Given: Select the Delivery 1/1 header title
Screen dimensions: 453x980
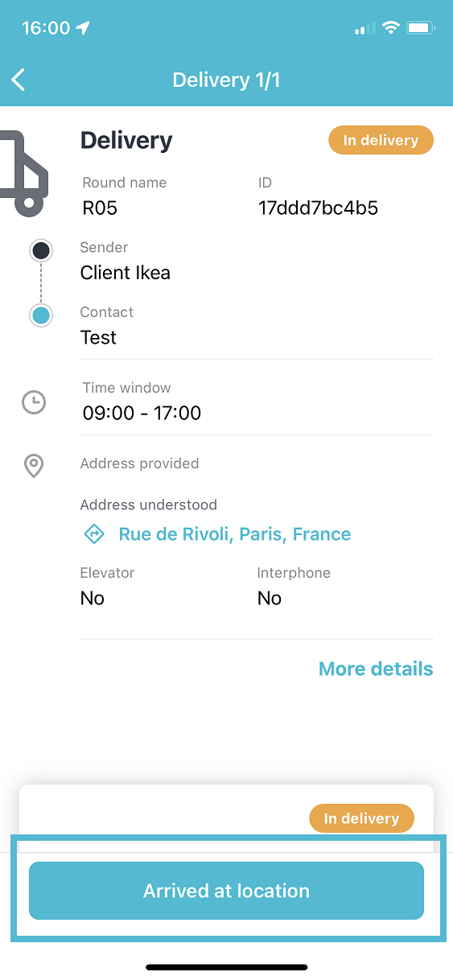Looking at the screenshot, I should coord(226,80).
